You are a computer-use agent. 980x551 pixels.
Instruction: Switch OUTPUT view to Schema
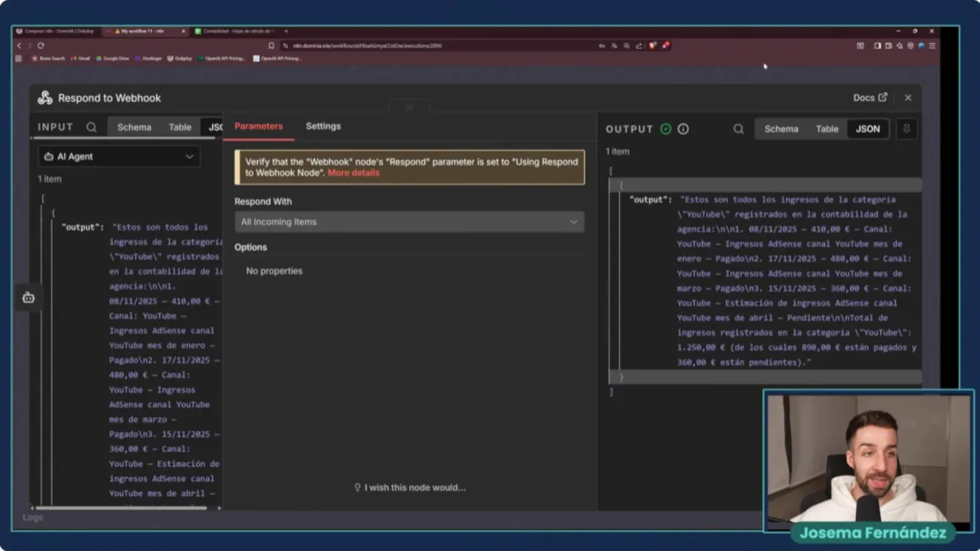[781, 129]
